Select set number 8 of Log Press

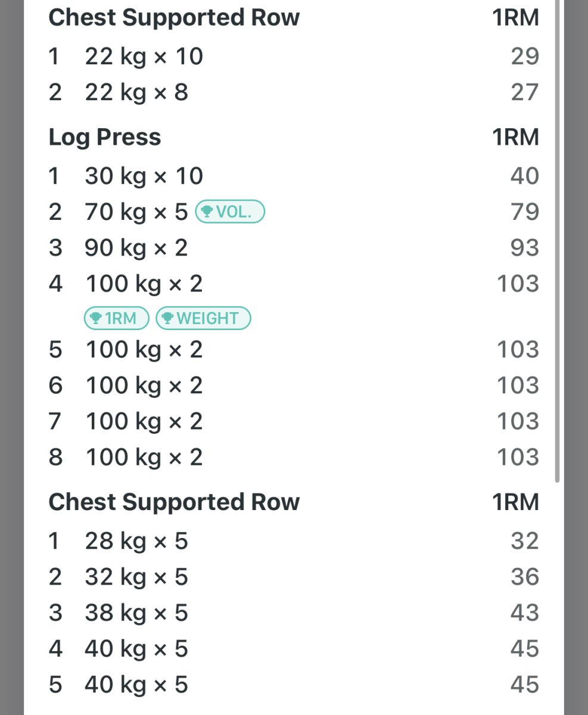click(55, 457)
